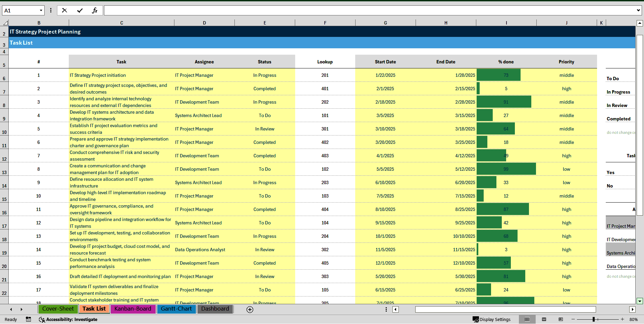Select the Page Break Preview icon
The image size is (644, 324).
560,319
